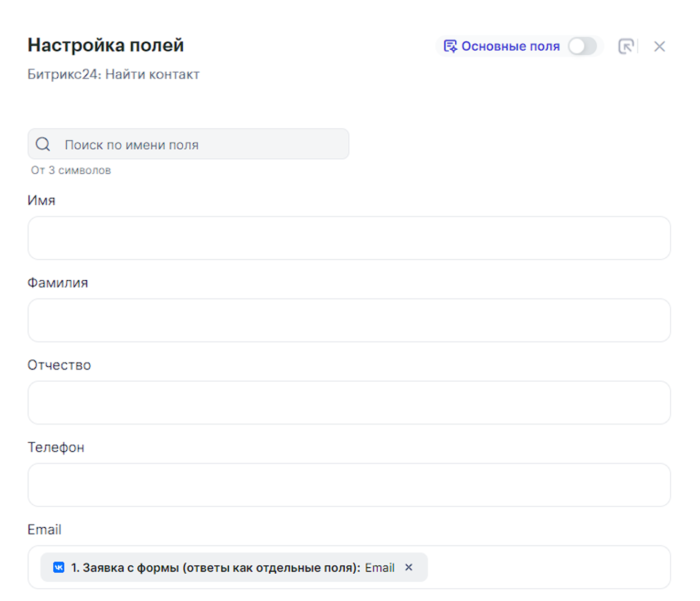This screenshot has width=700, height=601.
Task: Click the magnifying glass search icon
Action: pos(43,144)
